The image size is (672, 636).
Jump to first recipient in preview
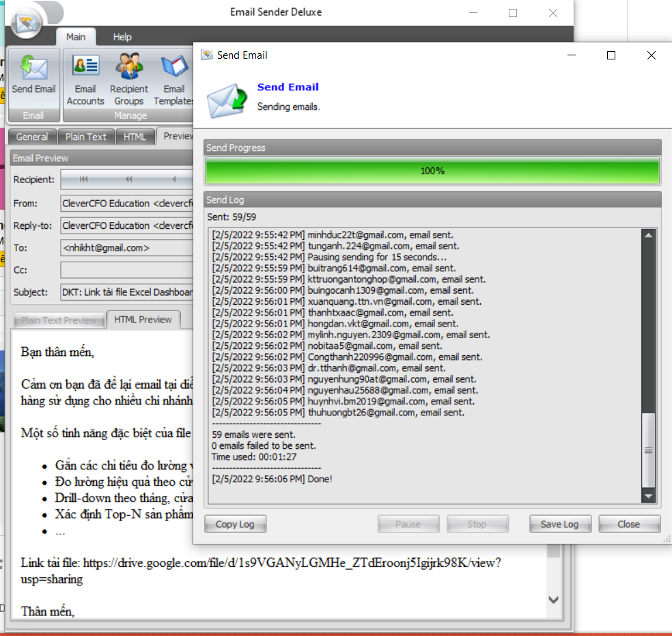pos(83,180)
